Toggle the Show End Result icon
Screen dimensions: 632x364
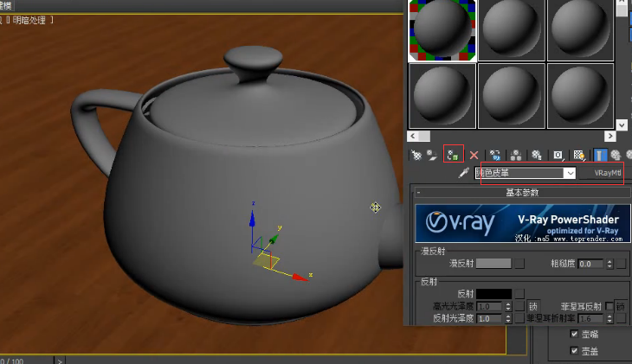pos(600,155)
